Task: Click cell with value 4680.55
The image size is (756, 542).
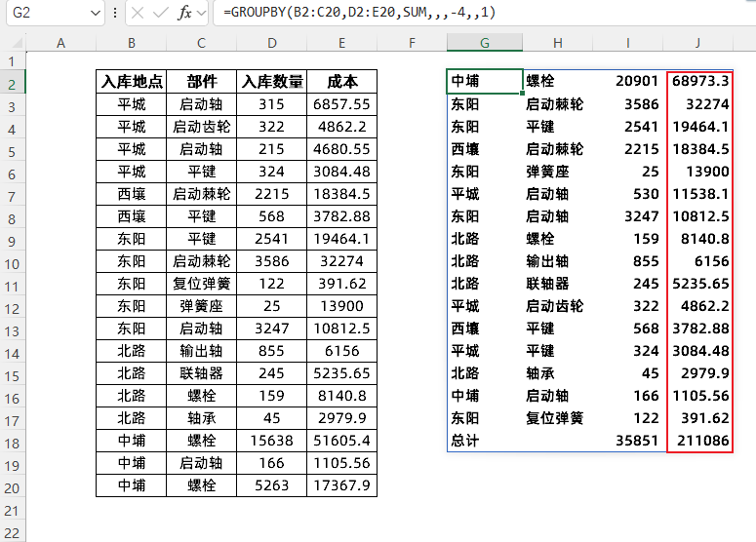Action: 341,149
